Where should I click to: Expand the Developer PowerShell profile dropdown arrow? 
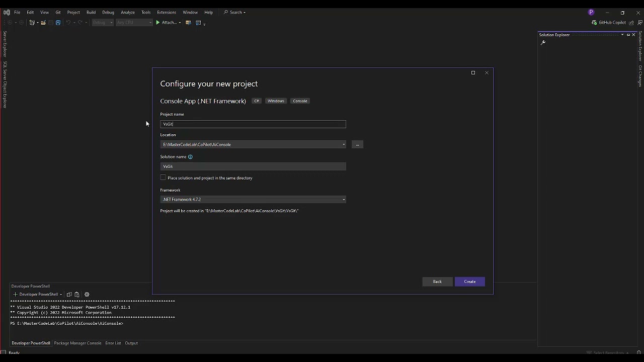click(61, 295)
